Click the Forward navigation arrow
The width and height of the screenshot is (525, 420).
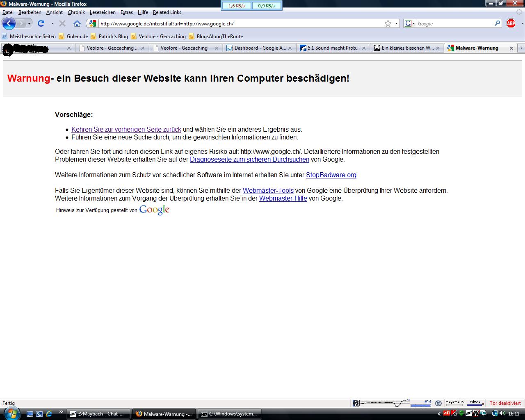coord(21,23)
